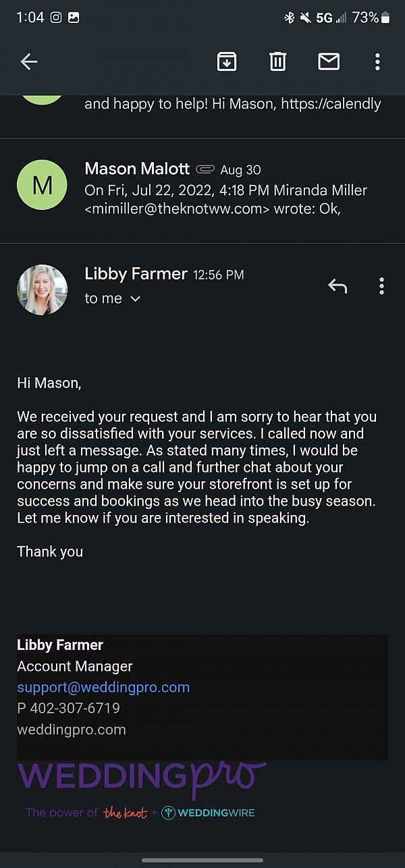405x868 pixels.
Task: Expand the collapsed message mentioning calendly
Action: [232, 105]
